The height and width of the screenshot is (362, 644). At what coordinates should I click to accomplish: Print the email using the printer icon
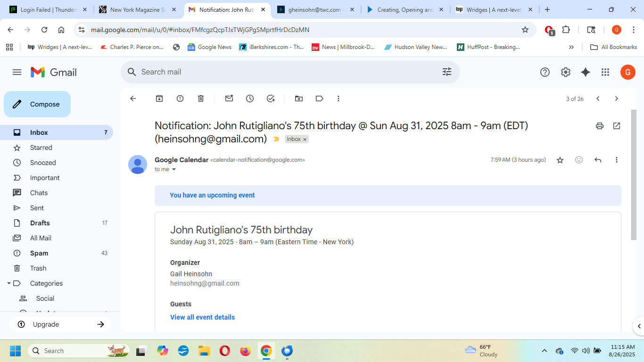[600, 126]
